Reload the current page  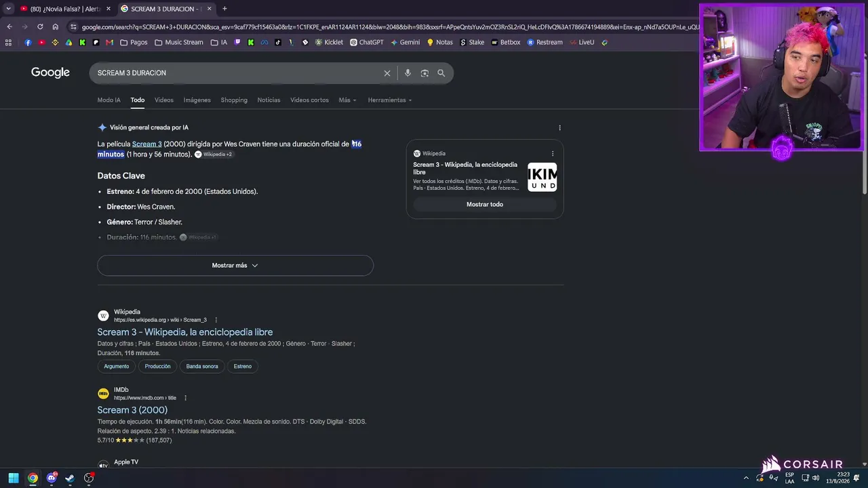pos(40,27)
